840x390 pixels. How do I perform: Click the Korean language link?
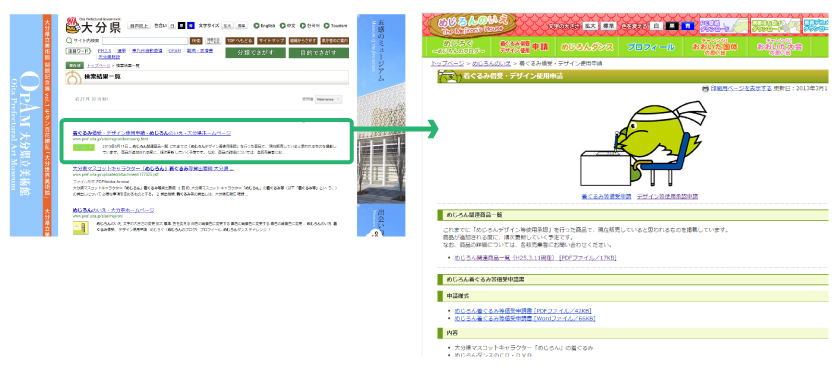[310, 25]
